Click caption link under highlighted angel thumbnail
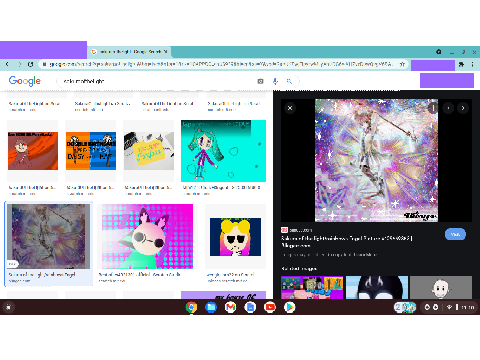This screenshot has width=480, height=360. pyautogui.click(x=42, y=274)
